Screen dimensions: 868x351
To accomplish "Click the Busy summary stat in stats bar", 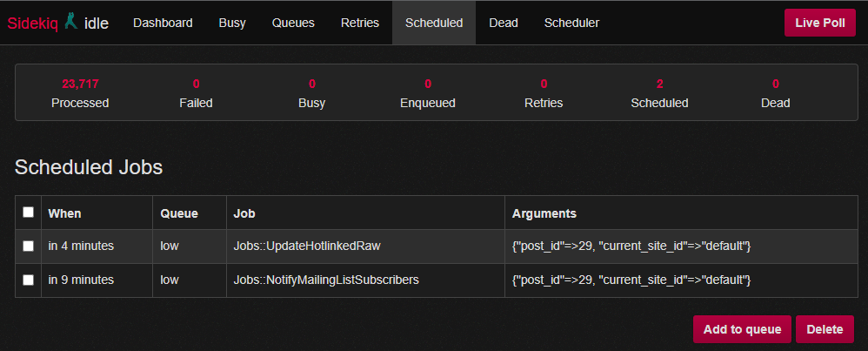I will (312, 93).
